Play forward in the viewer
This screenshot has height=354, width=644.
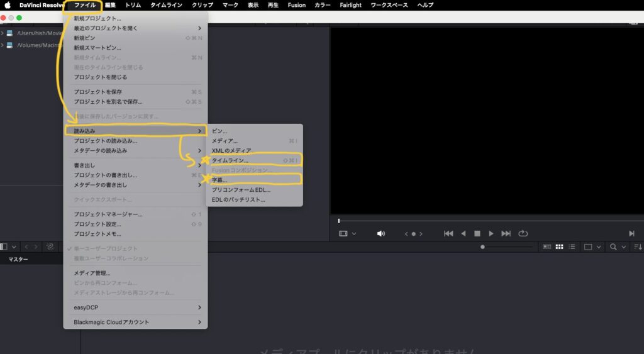[491, 233]
